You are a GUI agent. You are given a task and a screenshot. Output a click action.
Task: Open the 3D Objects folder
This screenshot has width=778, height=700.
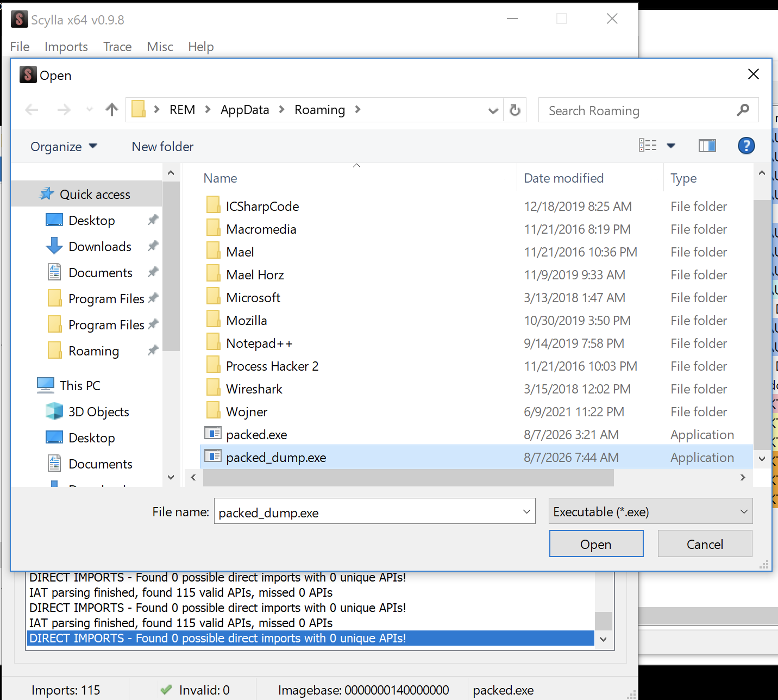coord(98,411)
